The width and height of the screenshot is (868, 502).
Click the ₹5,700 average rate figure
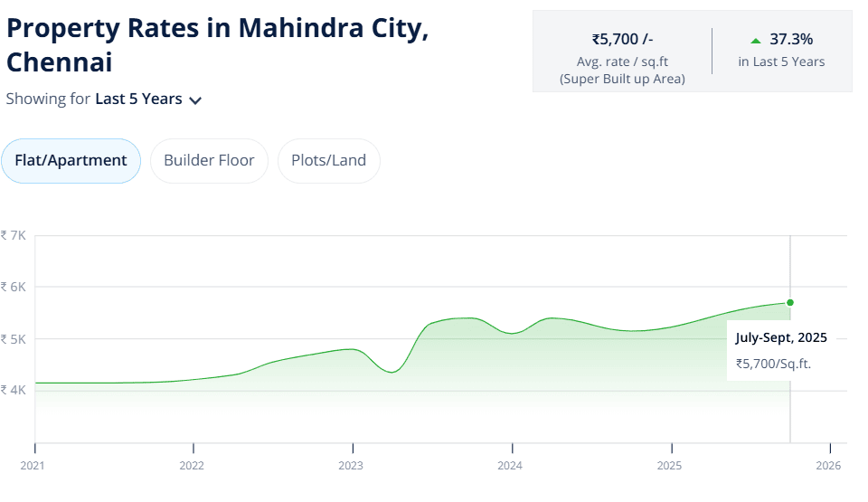[x=622, y=39]
